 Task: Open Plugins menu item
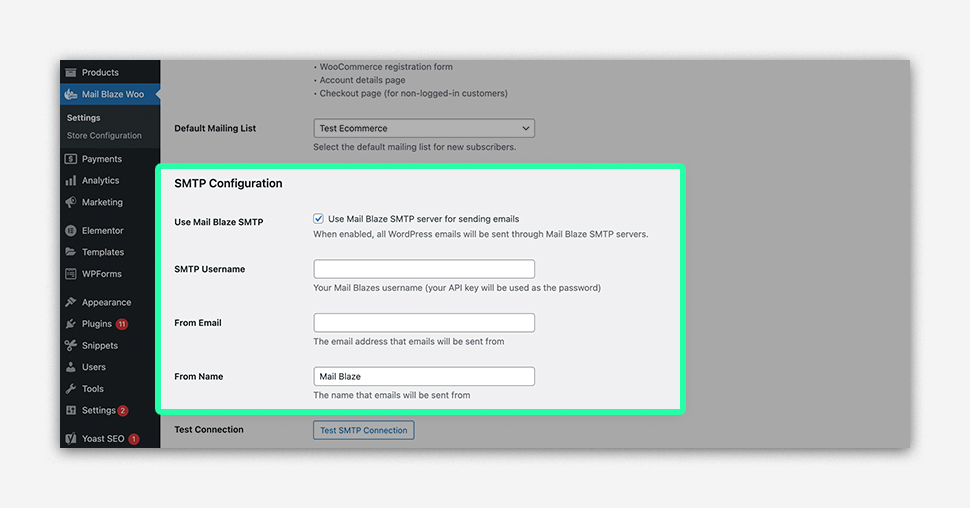(x=110, y=324)
